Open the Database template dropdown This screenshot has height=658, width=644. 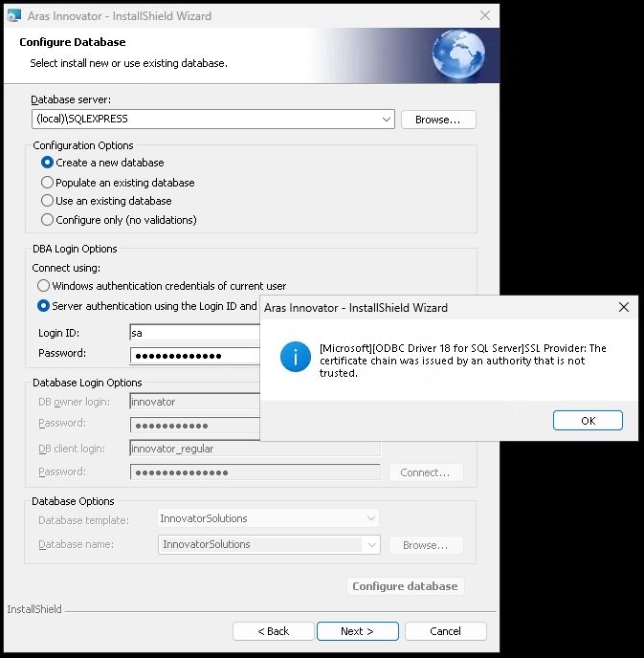coord(371,518)
